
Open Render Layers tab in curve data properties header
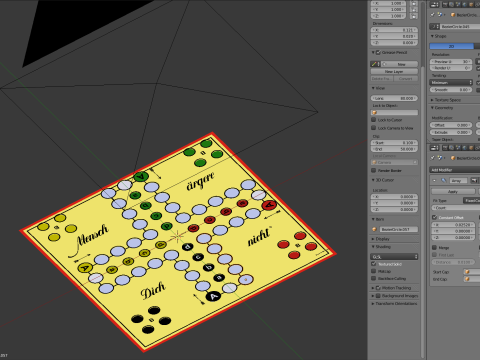tap(452, 5)
